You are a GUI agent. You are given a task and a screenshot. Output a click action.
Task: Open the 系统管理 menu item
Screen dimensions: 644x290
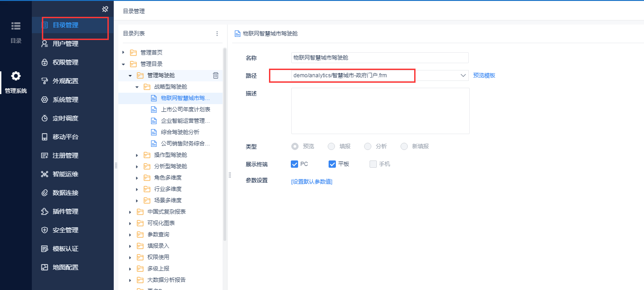[73, 100]
